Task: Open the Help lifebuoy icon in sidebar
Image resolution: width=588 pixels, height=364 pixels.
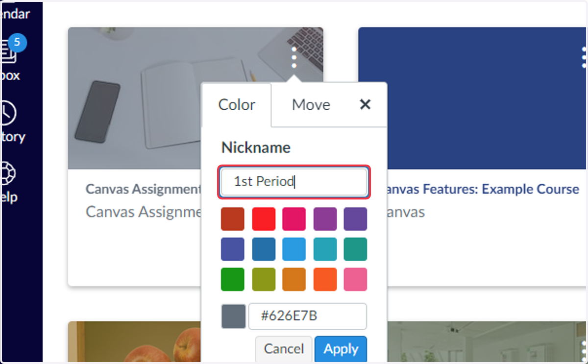Action: click(x=9, y=173)
